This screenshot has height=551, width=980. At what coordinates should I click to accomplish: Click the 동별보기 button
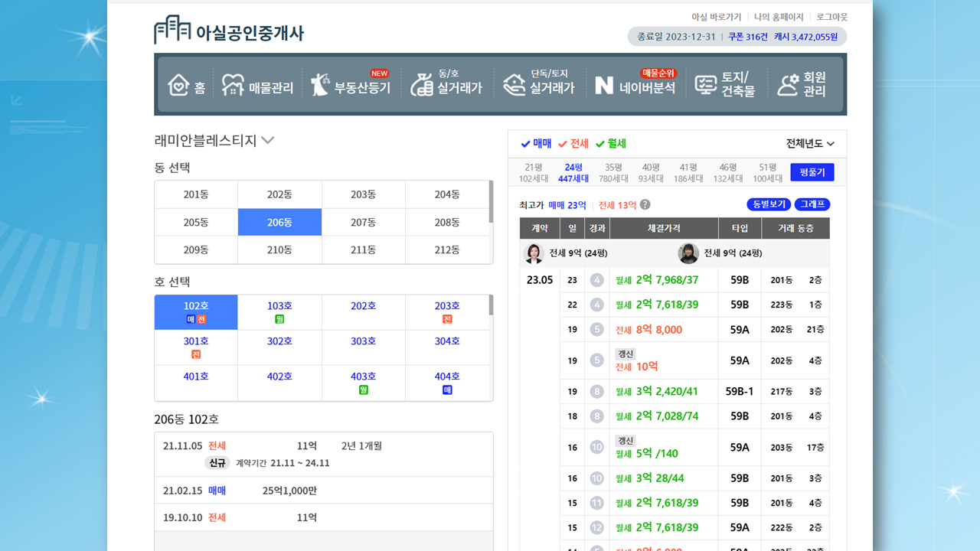click(768, 204)
